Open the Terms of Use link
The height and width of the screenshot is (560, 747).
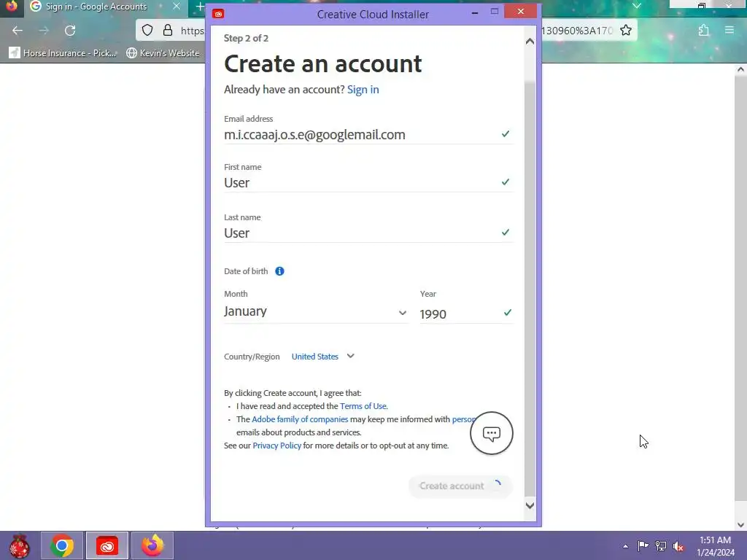[x=363, y=406]
